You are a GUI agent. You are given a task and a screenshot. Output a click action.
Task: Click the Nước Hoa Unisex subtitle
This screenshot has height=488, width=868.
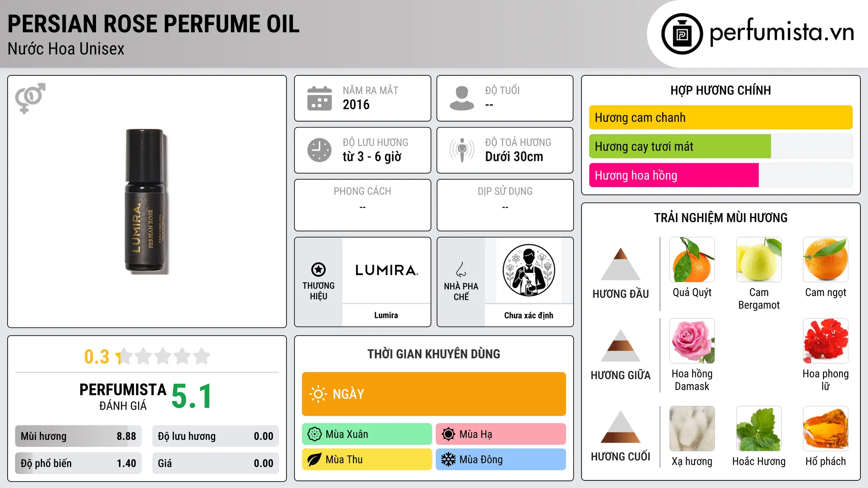click(x=66, y=49)
